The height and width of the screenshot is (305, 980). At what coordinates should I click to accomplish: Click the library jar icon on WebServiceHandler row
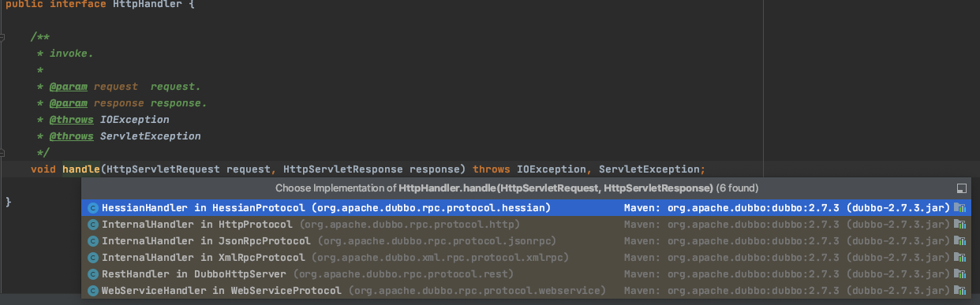959,291
